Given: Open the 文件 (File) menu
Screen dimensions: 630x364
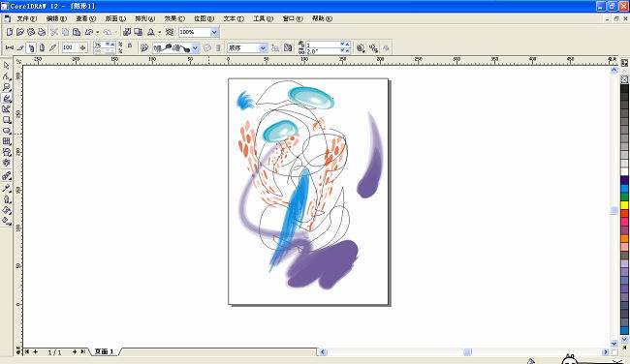Looking at the screenshot, I should pyautogui.click(x=27, y=18).
